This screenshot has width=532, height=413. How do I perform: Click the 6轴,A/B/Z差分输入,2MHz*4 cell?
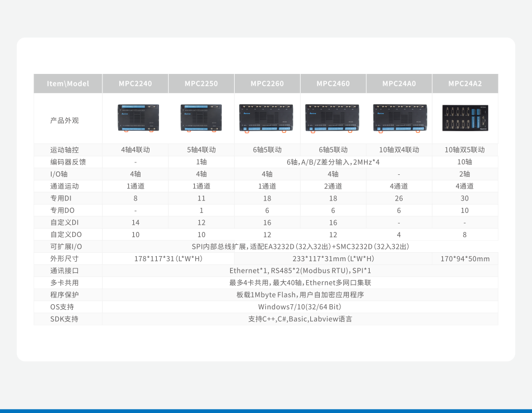pos(333,162)
